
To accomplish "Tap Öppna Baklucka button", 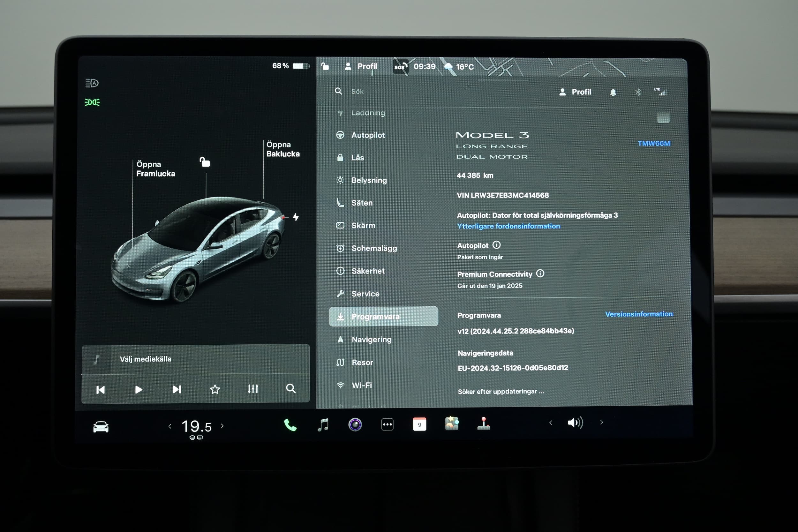I will click(x=282, y=149).
